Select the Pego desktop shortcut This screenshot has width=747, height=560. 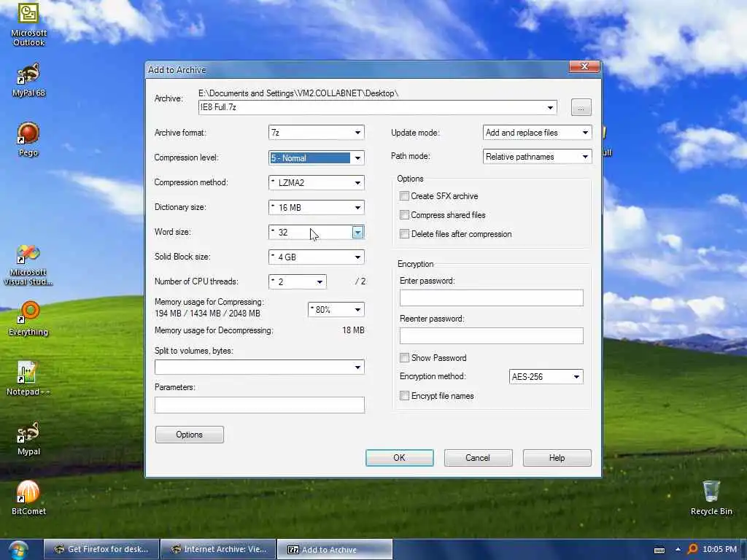point(28,139)
